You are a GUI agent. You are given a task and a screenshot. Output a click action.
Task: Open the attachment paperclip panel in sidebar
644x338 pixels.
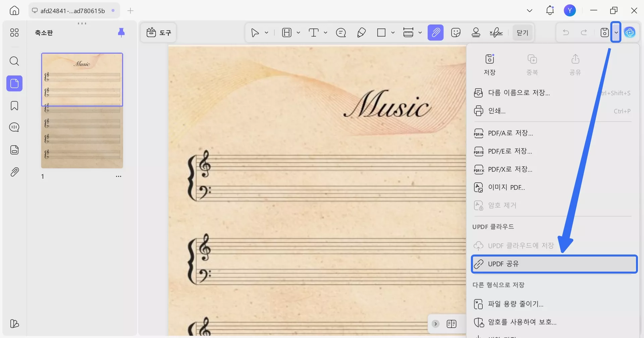[14, 172]
